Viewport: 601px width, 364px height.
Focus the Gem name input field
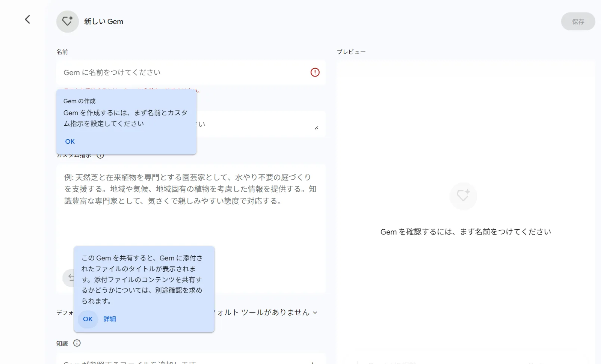click(191, 72)
